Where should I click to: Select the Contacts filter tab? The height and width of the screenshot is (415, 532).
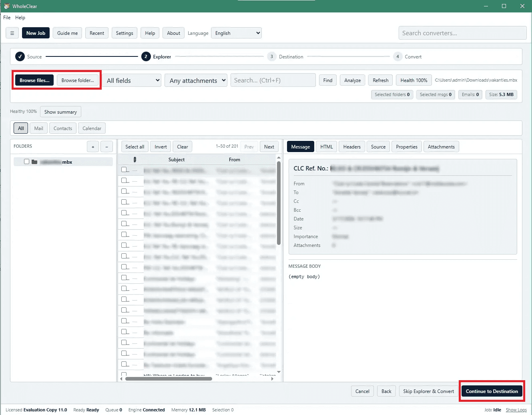coord(63,128)
